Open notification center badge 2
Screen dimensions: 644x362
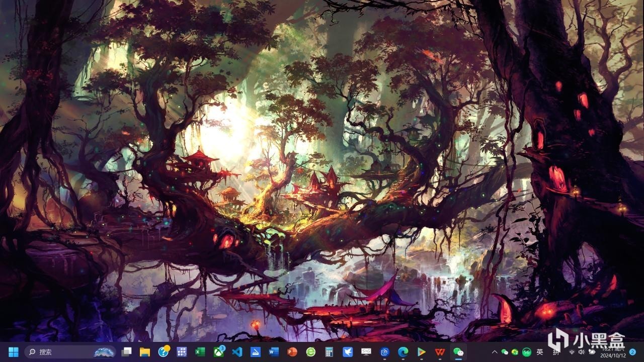tap(632, 352)
